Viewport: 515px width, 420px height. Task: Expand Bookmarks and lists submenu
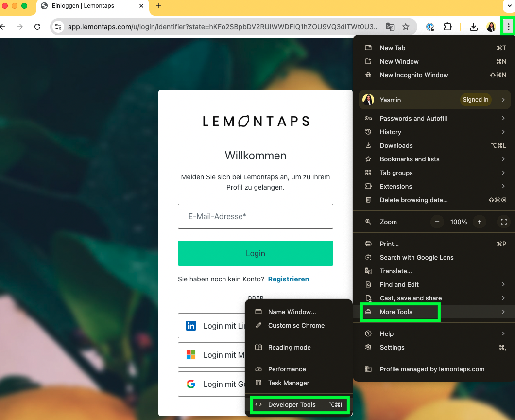435,159
